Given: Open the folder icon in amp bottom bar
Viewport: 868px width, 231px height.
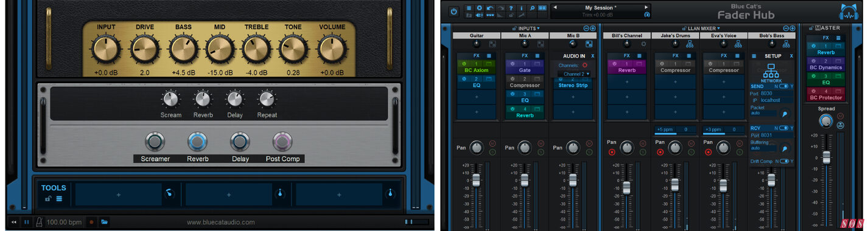Looking at the screenshot, I should (x=105, y=222).
